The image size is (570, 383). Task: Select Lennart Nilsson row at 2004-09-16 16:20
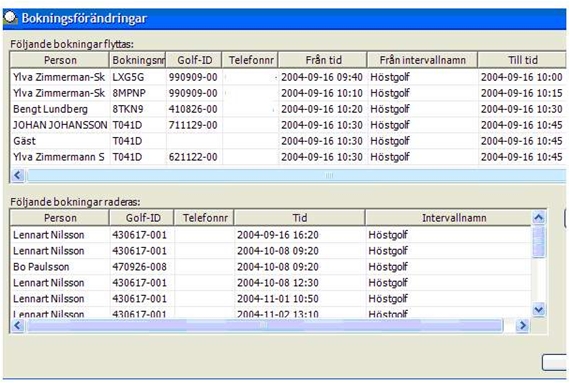point(271,235)
